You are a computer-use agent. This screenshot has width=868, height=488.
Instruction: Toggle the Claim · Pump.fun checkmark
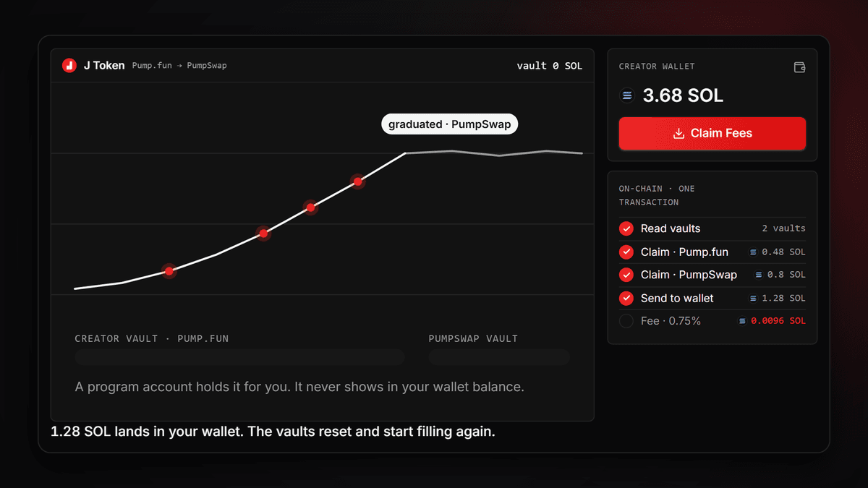626,252
